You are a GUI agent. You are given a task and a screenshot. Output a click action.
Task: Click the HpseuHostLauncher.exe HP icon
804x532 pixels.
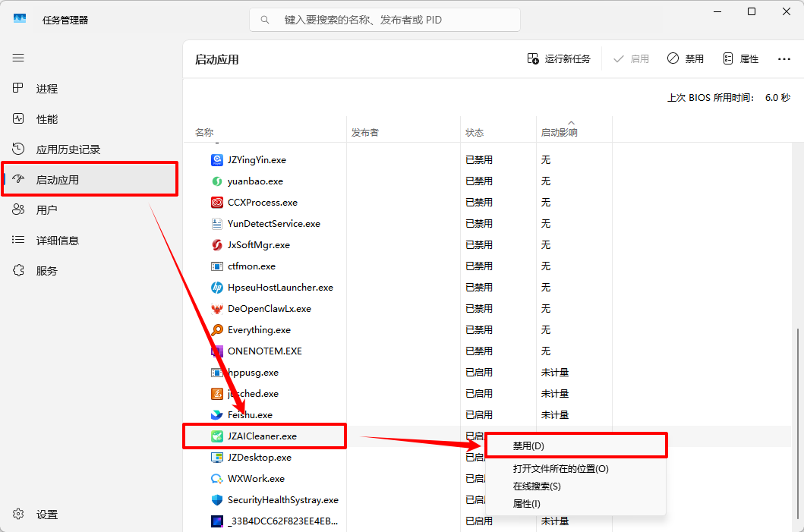pos(217,288)
